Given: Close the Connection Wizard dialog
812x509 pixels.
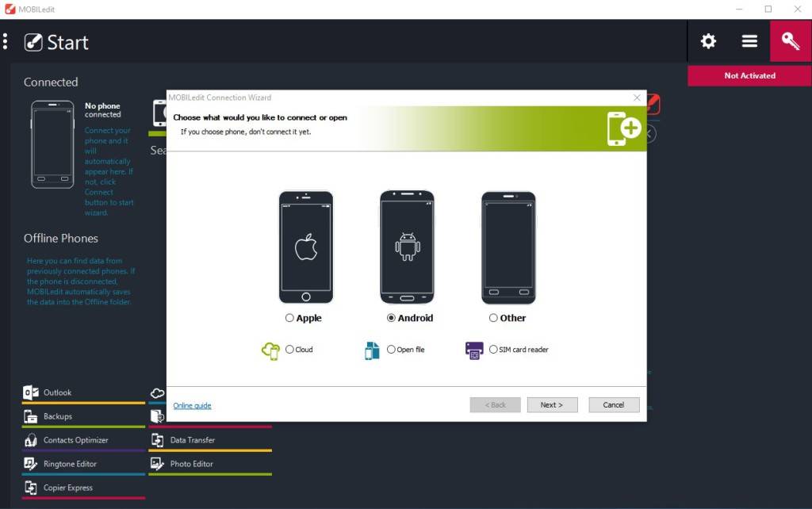Looking at the screenshot, I should 637,98.
